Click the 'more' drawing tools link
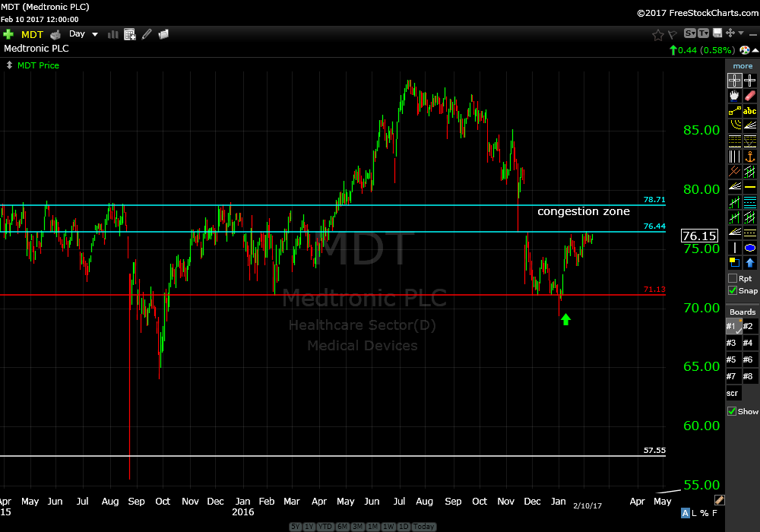 (x=742, y=66)
